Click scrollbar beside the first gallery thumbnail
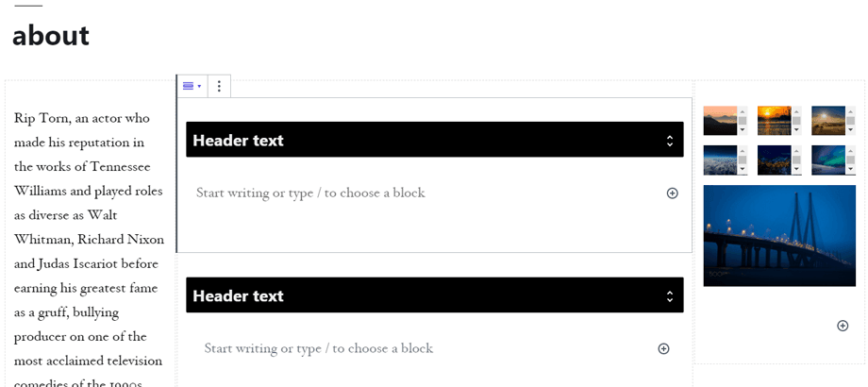 coord(743,121)
